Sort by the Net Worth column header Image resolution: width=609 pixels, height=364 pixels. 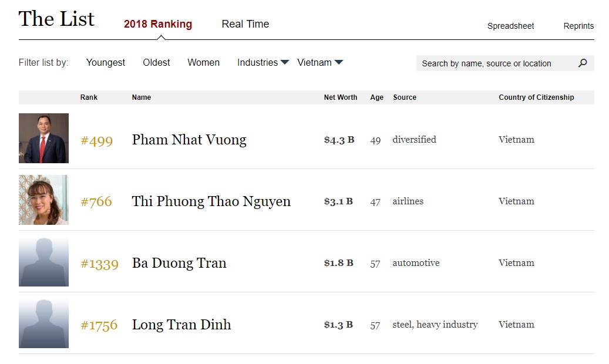[341, 97]
